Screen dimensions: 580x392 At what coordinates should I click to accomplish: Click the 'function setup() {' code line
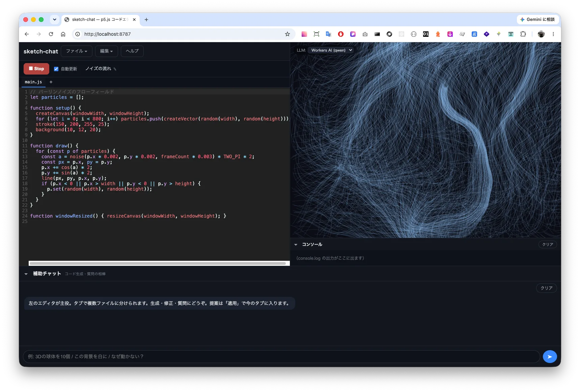pos(56,108)
